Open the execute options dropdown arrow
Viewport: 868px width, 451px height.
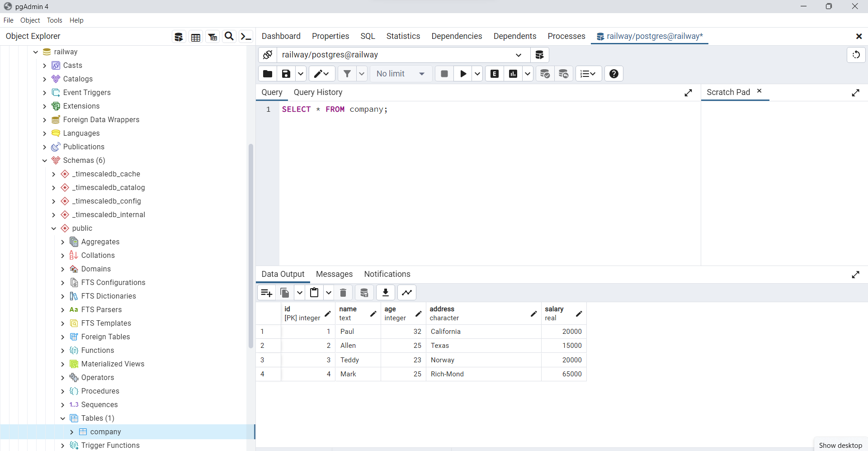[x=477, y=74]
